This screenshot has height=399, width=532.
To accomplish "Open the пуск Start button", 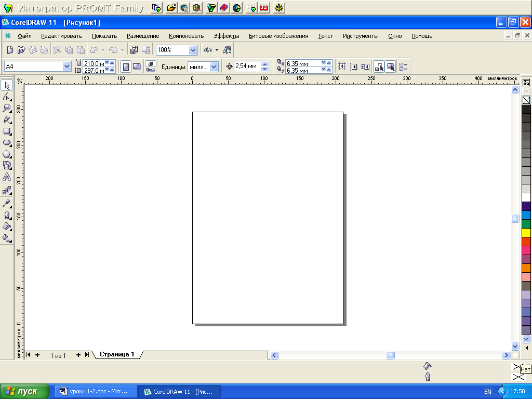I will [24, 392].
